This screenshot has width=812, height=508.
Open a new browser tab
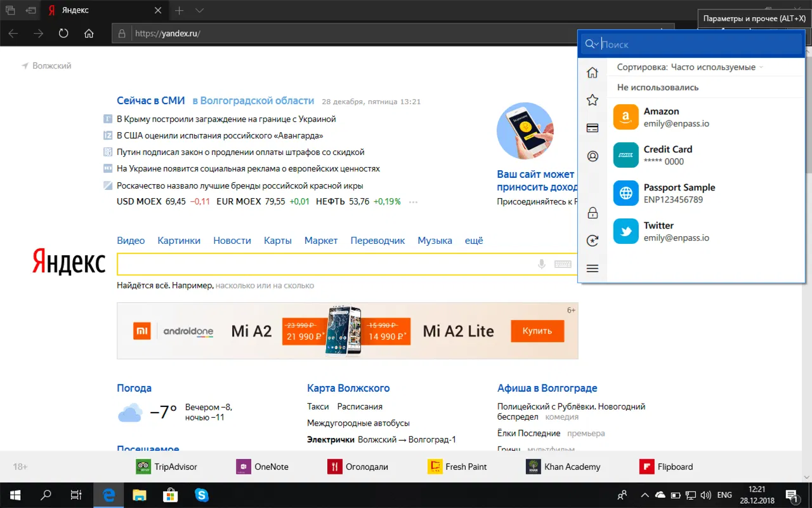(180, 11)
